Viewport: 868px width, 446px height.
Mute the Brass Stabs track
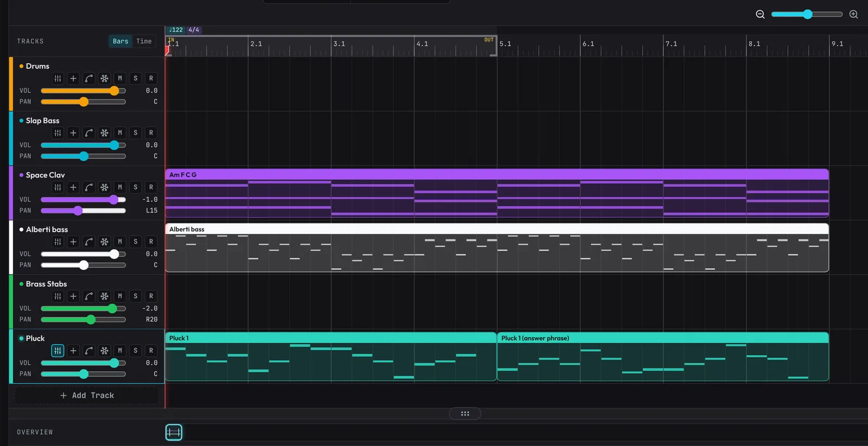pos(120,296)
